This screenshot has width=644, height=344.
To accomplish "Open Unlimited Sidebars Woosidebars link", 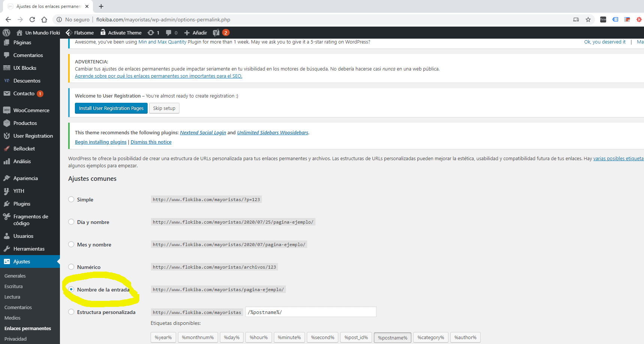I will click(273, 132).
